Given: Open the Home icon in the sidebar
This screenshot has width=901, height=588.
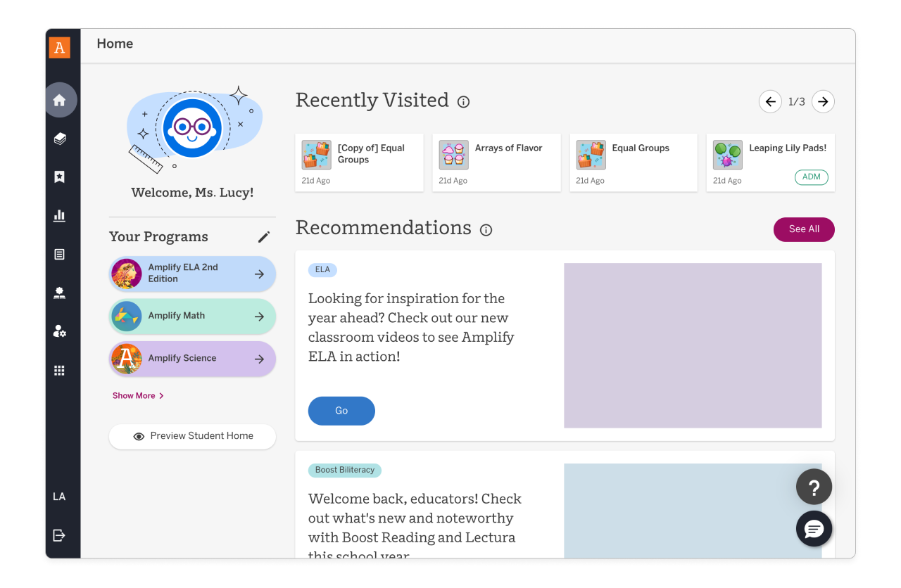Looking at the screenshot, I should pyautogui.click(x=61, y=99).
